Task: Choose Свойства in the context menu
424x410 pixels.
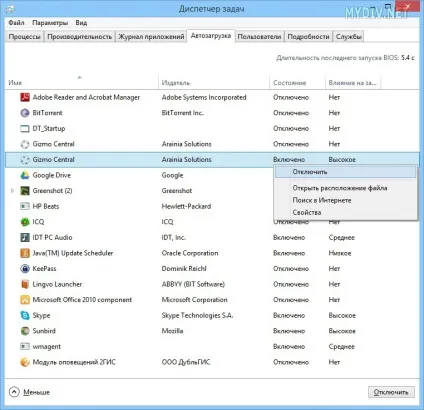Action: (345, 212)
